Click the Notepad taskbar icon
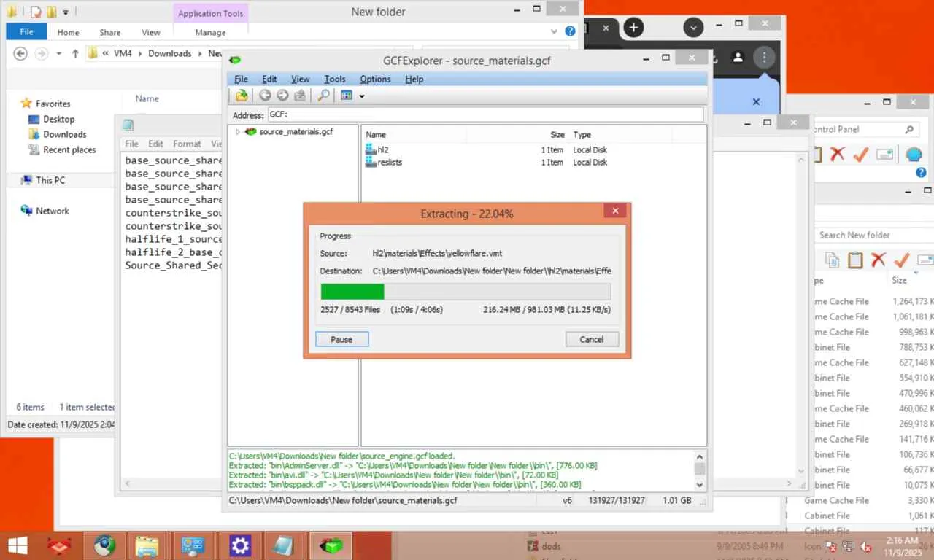The height and width of the screenshot is (560, 934). [285, 545]
